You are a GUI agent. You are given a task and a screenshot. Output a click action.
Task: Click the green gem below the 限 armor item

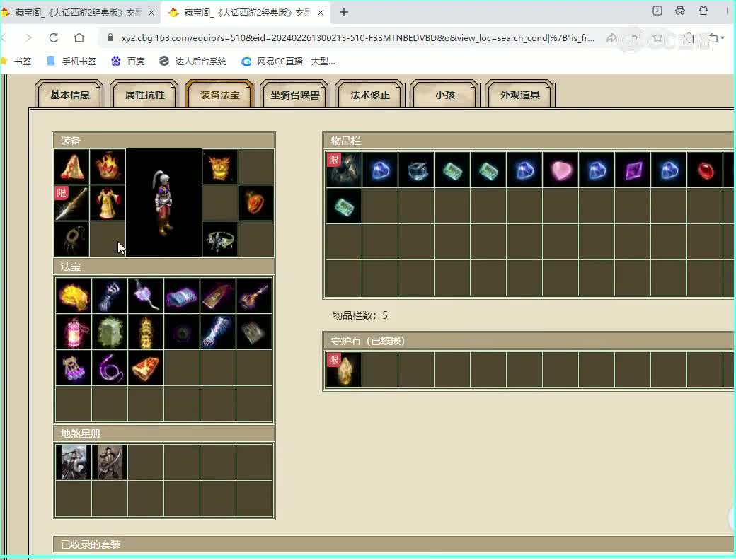344,206
